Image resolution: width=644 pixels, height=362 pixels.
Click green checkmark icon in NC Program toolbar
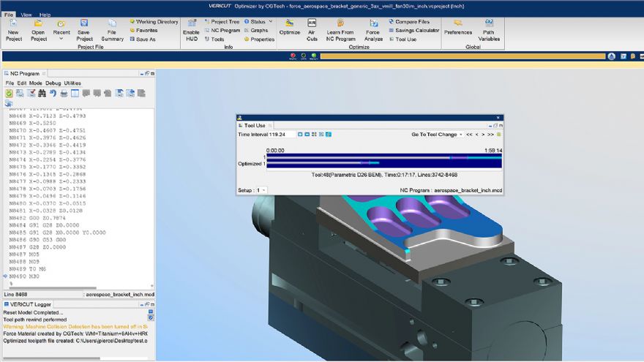click(9, 94)
